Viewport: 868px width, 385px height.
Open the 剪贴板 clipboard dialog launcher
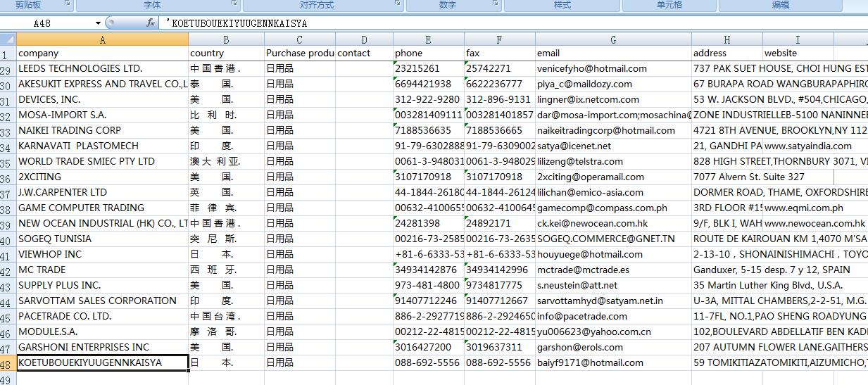point(68,4)
